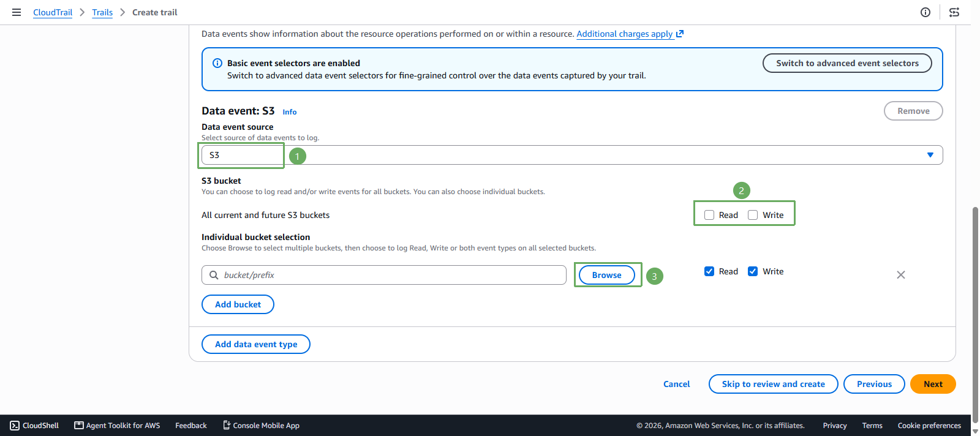Image resolution: width=980 pixels, height=436 pixels.
Task: Click the search magnifier in bucket field
Action: click(x=214, y=275)
